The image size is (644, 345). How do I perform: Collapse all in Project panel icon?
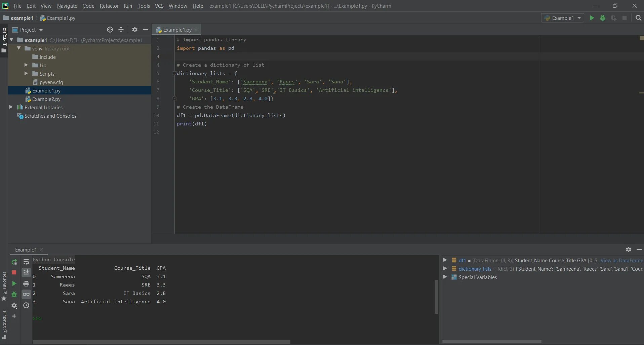pos(121,30)
